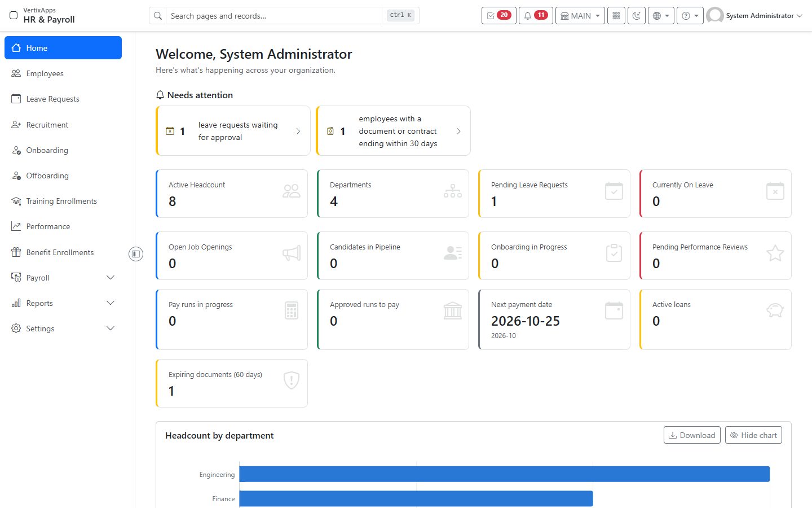Screen dimensions: 812x508
Task: Open Employees in the sidebar
Action: click(63, 73)
